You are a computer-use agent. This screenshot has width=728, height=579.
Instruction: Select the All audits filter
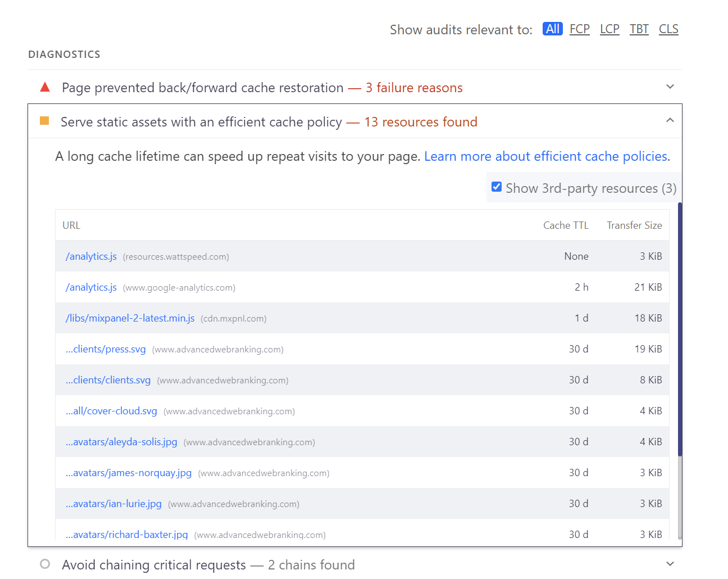tap(553, 29)
